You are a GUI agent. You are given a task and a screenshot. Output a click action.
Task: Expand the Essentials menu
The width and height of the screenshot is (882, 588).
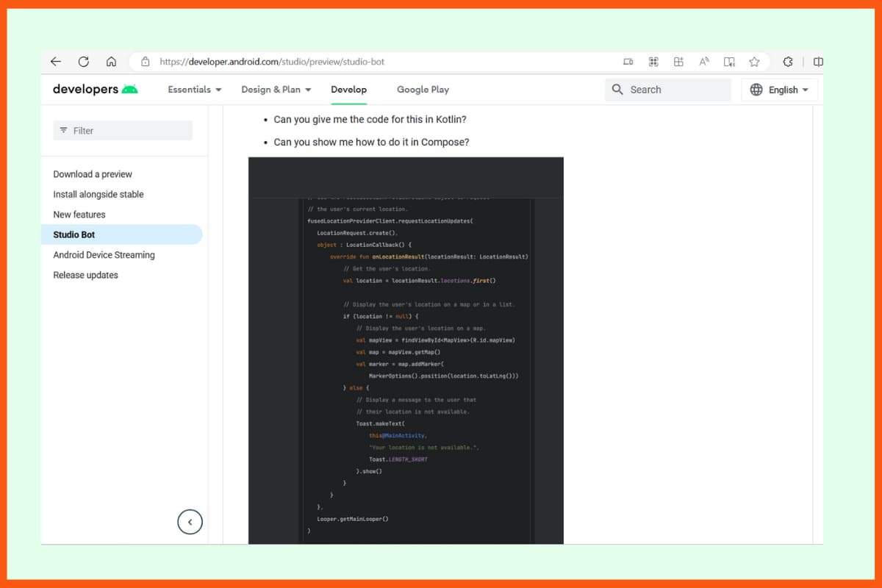tap(193, 89)
